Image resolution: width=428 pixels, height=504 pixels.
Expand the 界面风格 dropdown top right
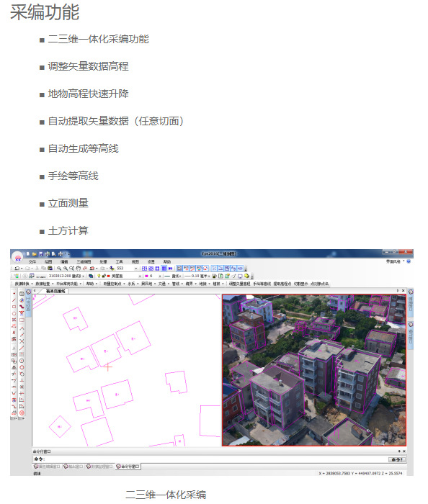395,261
